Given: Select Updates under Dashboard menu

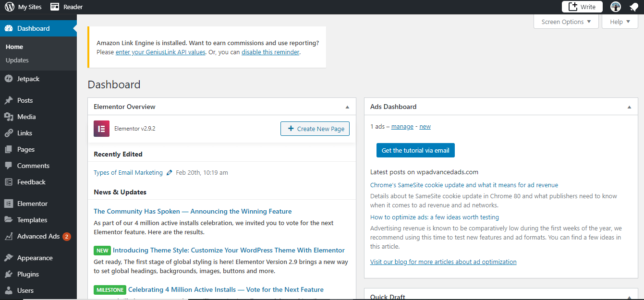Looking at the screenshot, I should click(x=17, y=60).
